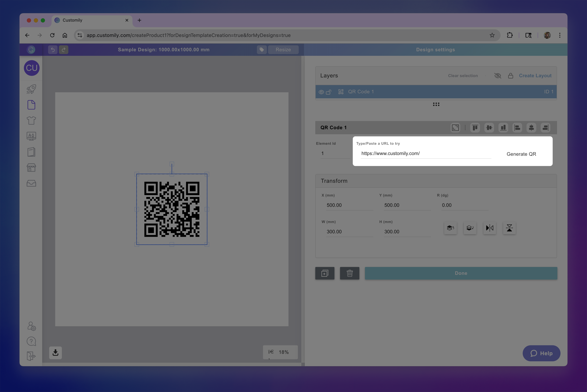Select the shirt product icon in sidebar
The width and height of the screenshot is (587, 392).
[31, 120]
